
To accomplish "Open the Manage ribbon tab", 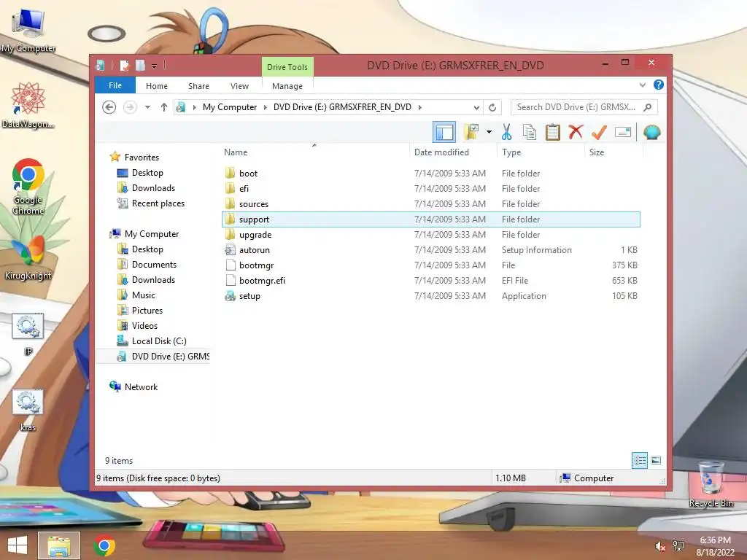I will pos(287,86).
